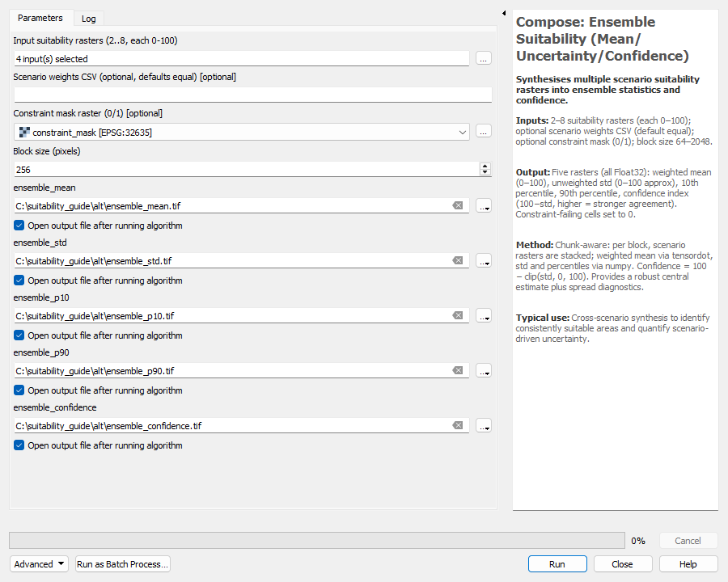Open the Advanced options menu
The height and width of the screenshot is (582, 728).
(x=39, y=564)
